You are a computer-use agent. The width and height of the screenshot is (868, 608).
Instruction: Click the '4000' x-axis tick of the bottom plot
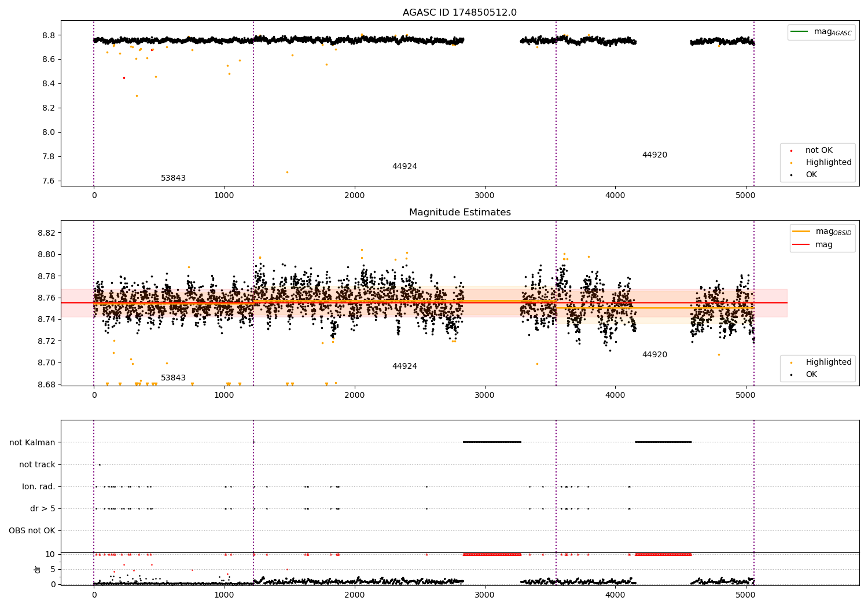coord(615,595)
